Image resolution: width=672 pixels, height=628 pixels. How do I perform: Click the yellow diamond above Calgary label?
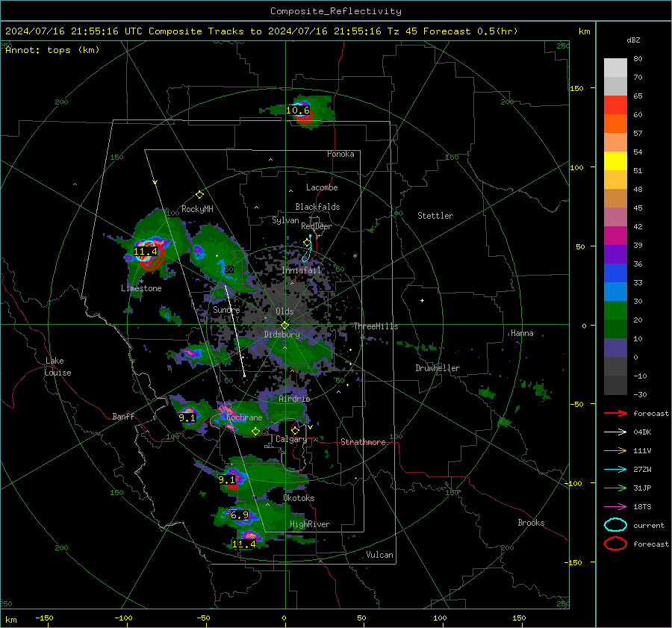pyautogui.click(x=295, y=430)
